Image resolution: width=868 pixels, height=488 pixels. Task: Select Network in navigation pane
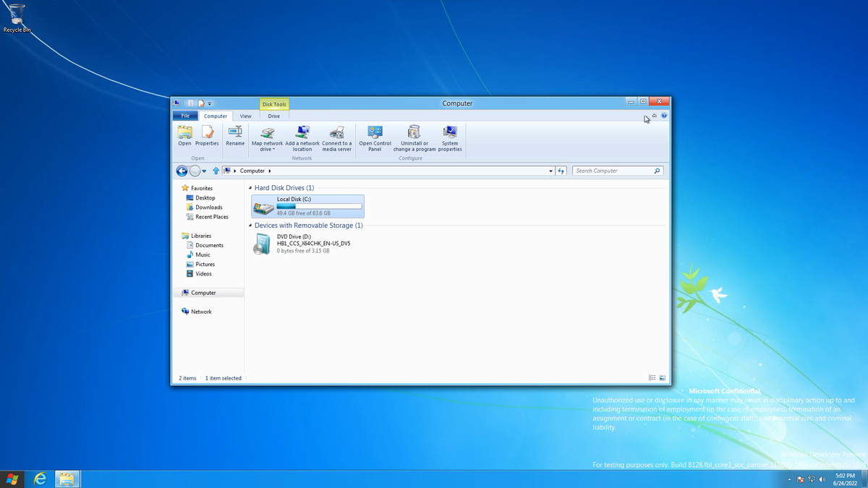(x=201, y=312)
